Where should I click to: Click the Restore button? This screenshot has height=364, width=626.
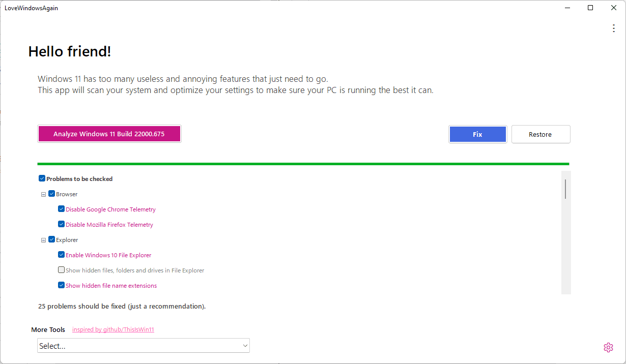click(540, 134)
